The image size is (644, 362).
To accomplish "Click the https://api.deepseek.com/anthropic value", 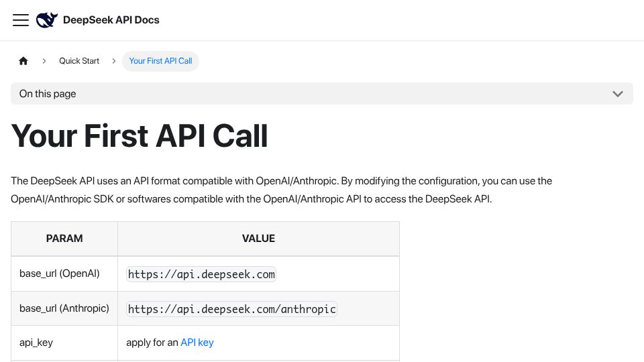I will (x=231, y=308).
